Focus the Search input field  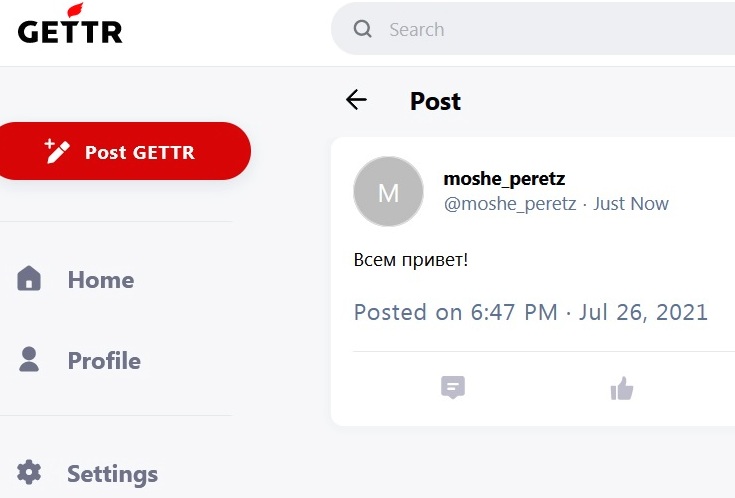(x=532, y=29)
